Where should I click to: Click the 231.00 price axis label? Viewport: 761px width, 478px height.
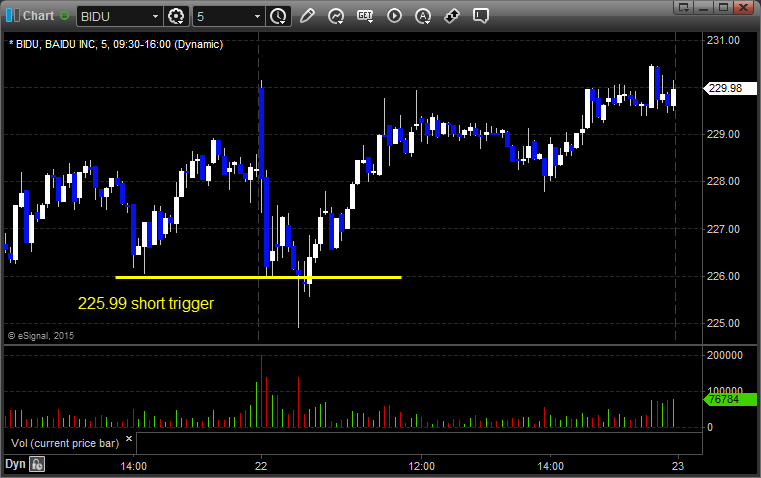[724, 40]
